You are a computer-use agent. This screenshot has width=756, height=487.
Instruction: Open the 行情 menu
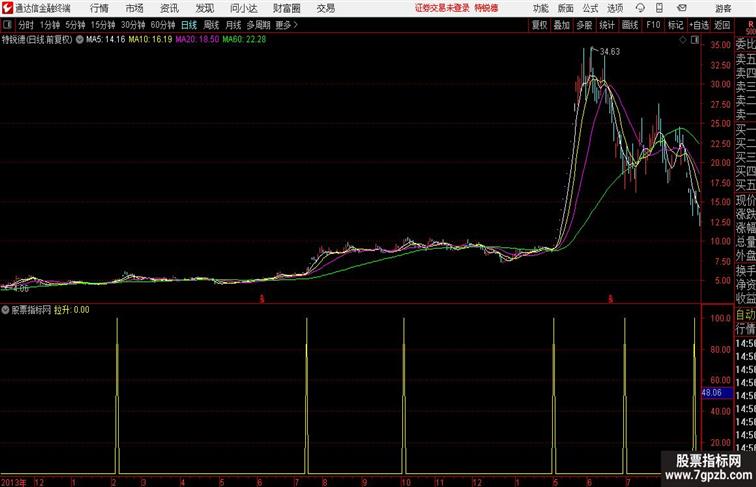click(x=99, y=8)
